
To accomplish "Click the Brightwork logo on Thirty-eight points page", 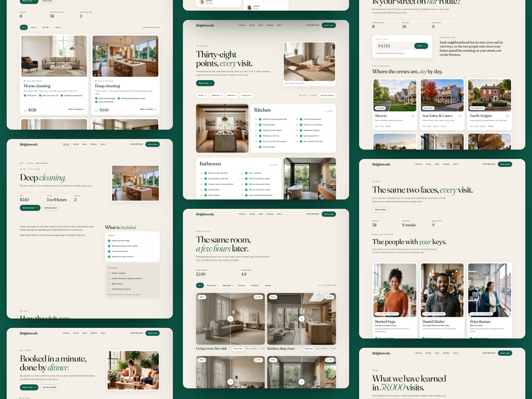I will pos(205,25).
